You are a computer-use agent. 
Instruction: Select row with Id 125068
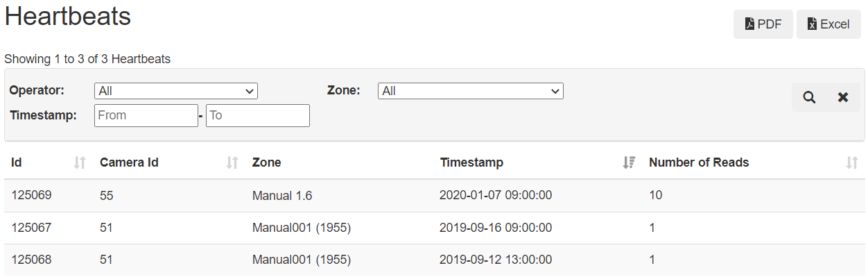pos(435,260)
